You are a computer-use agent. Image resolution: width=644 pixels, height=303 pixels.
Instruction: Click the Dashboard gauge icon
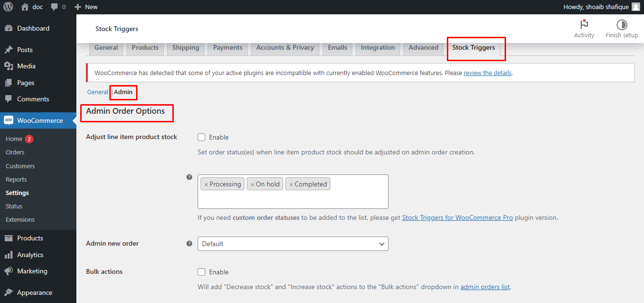click(x=9, y=28)
